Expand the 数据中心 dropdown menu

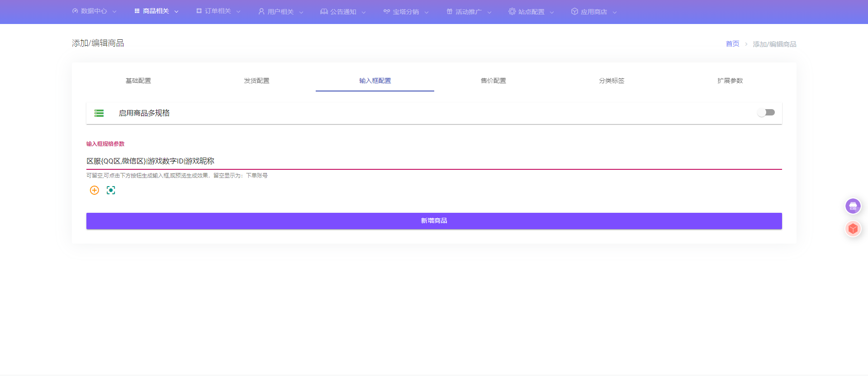[94, 11]
